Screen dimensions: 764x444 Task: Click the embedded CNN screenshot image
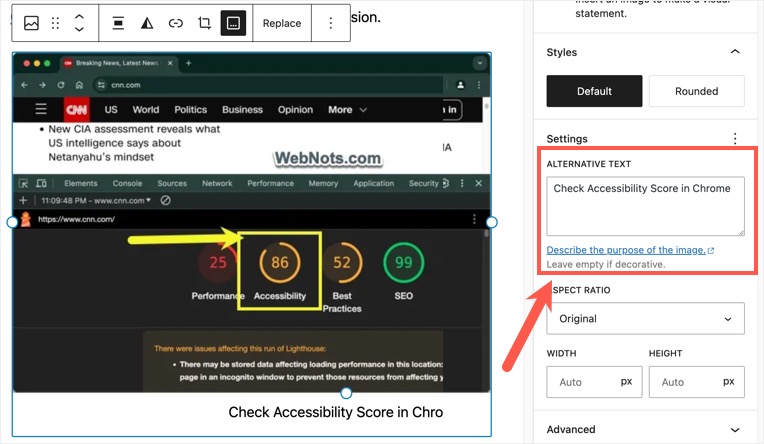(x=252, y=222)
